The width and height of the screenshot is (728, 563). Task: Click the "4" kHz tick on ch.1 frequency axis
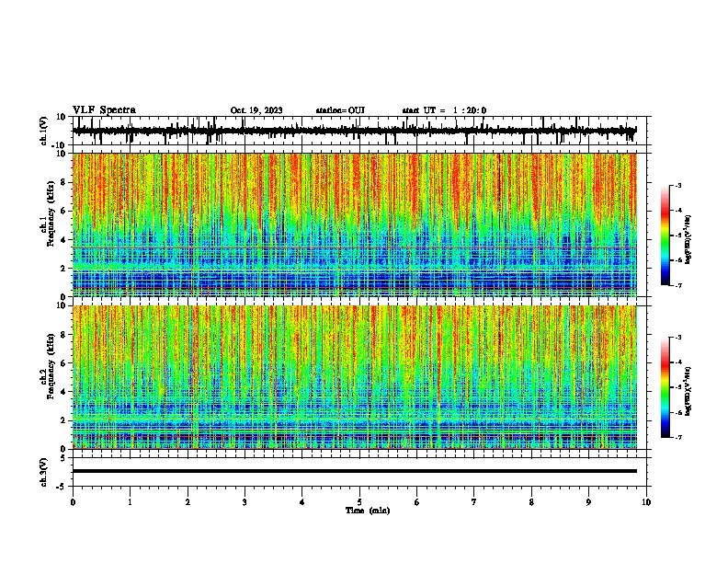(63, 240)
